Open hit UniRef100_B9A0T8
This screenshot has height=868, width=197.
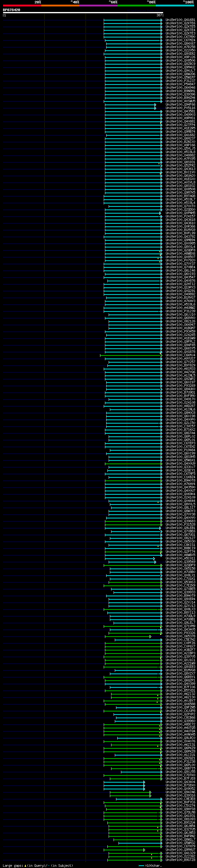pos(180,480)
